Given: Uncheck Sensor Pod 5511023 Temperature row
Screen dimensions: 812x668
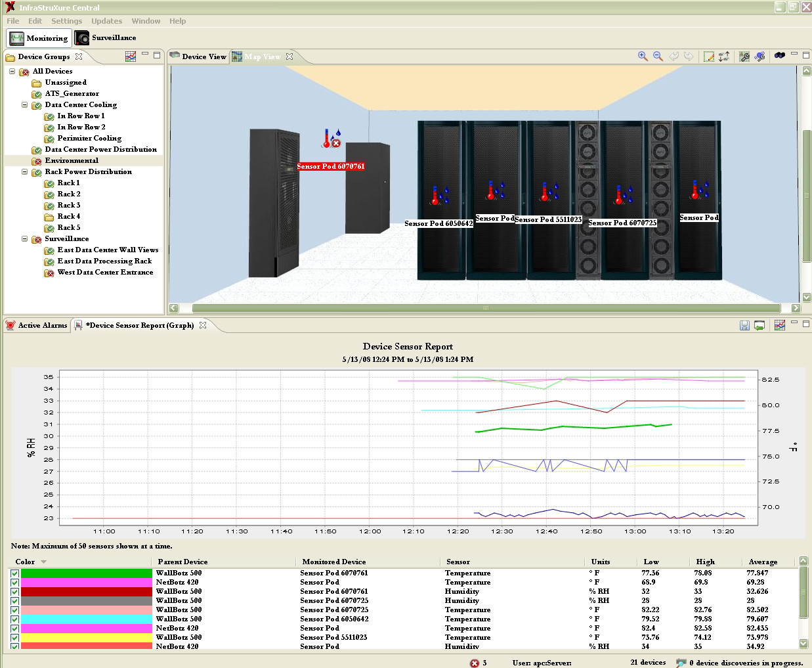Looking at the screenshot, I should [14, 638].
